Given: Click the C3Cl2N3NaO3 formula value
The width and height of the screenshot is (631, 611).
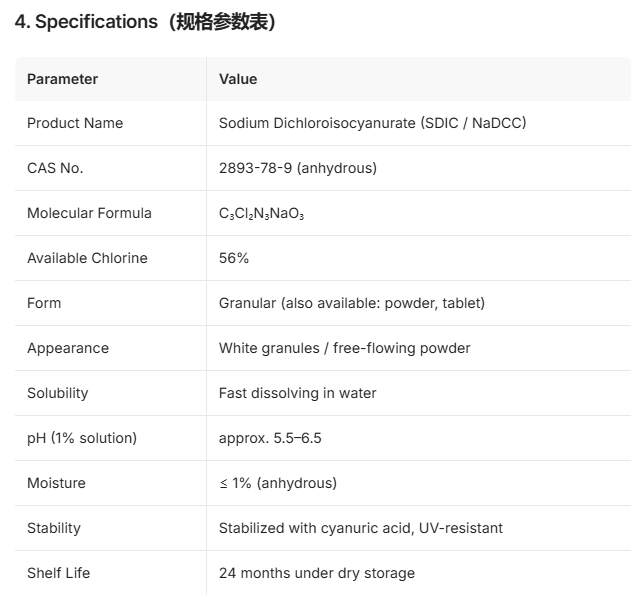Looking at the screenshot, I should (262, 214).
